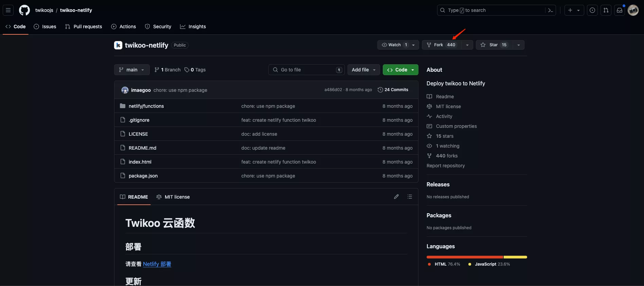Screen dimensions: 644x286
Task: Open the netlify/functions folder
Action: click(x=146, y=106)
